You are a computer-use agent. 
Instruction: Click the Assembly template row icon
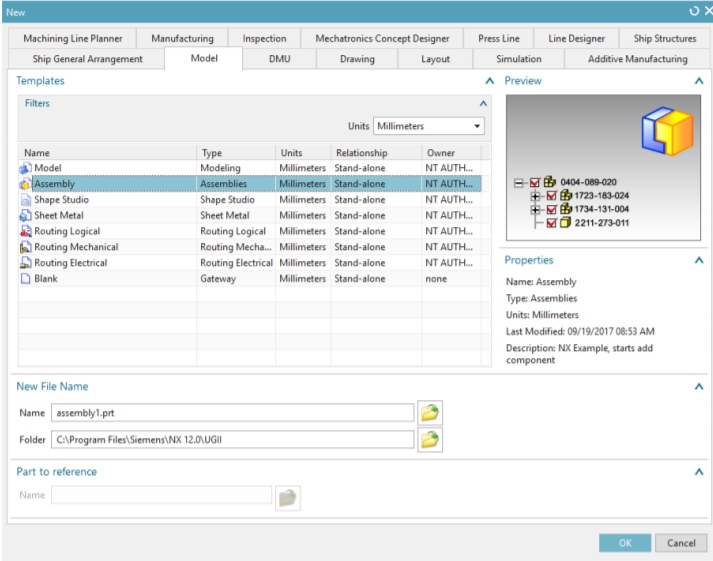[x=25, y=184]
